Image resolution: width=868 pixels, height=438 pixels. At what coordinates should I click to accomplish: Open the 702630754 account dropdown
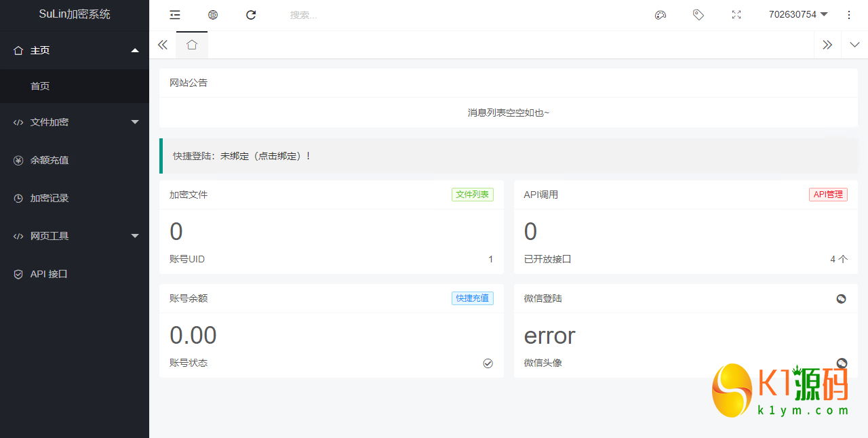click(x=798, y=15)
